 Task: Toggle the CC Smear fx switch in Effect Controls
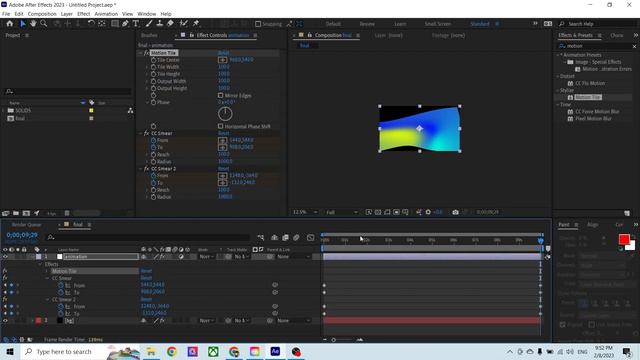pyautogui.click(x=146, y=133)
